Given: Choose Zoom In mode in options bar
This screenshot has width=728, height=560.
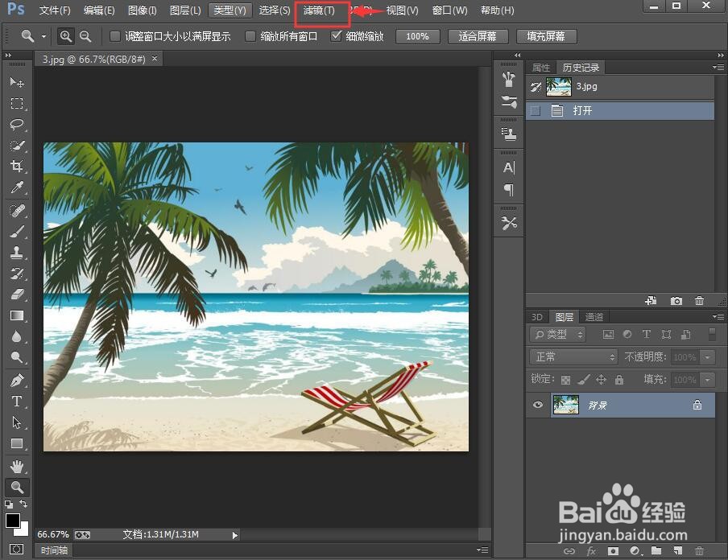Looking at the screenshot, I should click(66, 36).
